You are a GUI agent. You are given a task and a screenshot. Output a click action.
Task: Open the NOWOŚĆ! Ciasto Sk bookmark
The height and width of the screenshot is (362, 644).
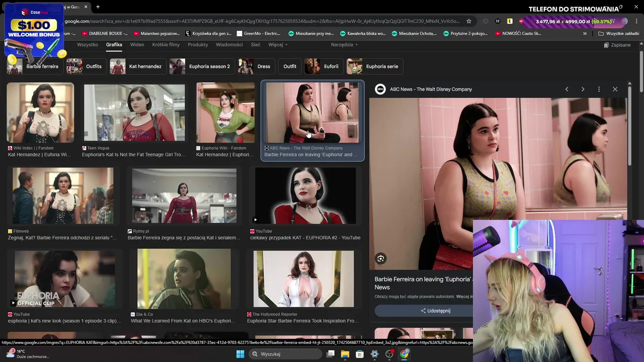coord(518,34)
